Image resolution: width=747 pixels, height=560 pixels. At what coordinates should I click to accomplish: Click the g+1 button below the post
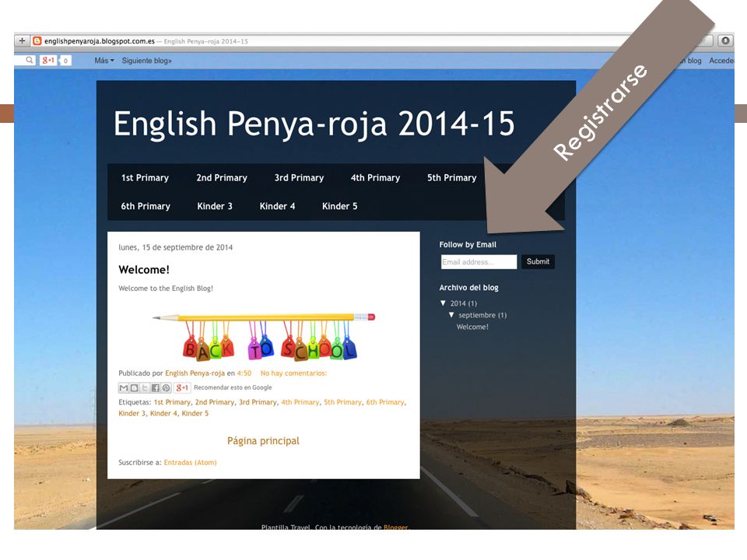182,387
